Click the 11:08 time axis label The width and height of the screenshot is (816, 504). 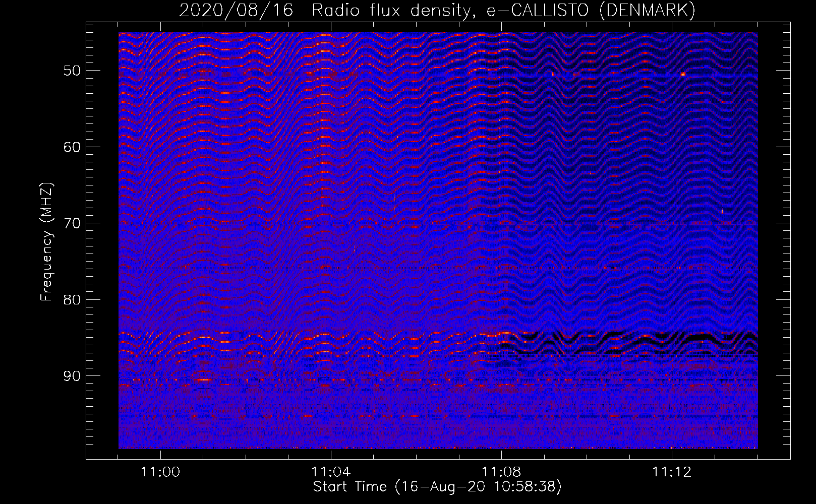click(501, 472)
